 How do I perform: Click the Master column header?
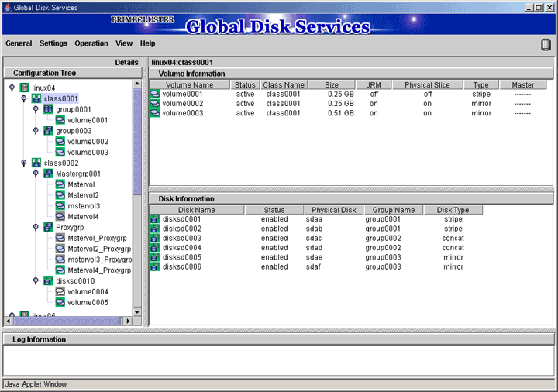(523, 84)
